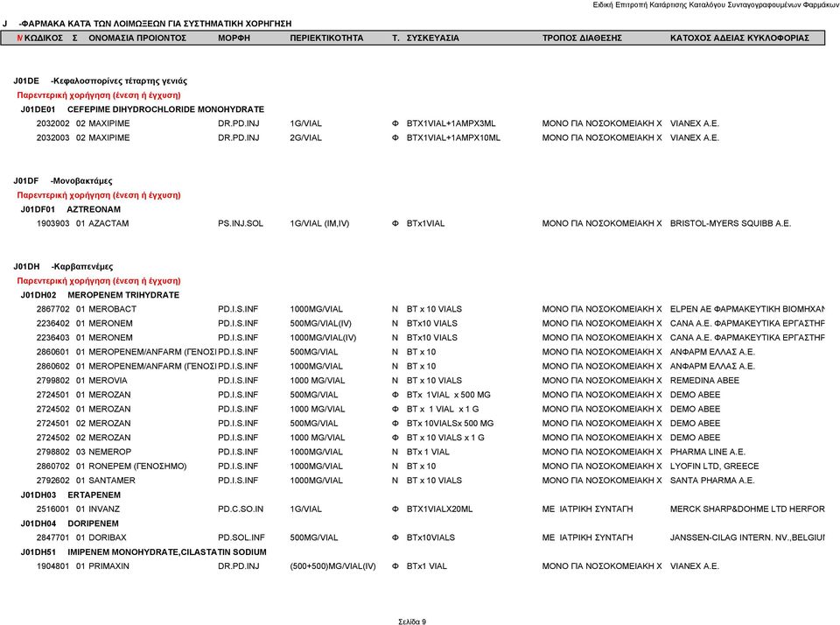This screenshot has height=625, width=840.
Task: Select product code '2798802'
Action: pyautogui.click(x=53, y=452)
